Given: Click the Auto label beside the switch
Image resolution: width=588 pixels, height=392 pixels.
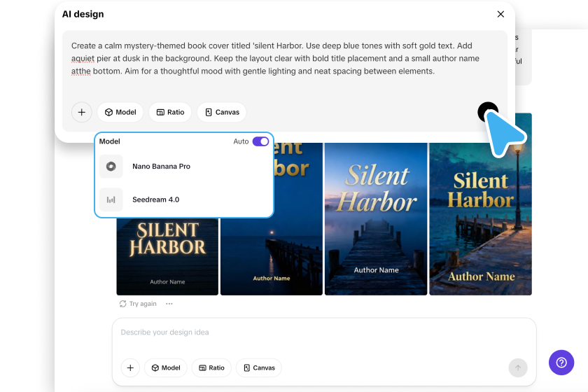Looking at the screenshot, I should [x=241, y=141].
